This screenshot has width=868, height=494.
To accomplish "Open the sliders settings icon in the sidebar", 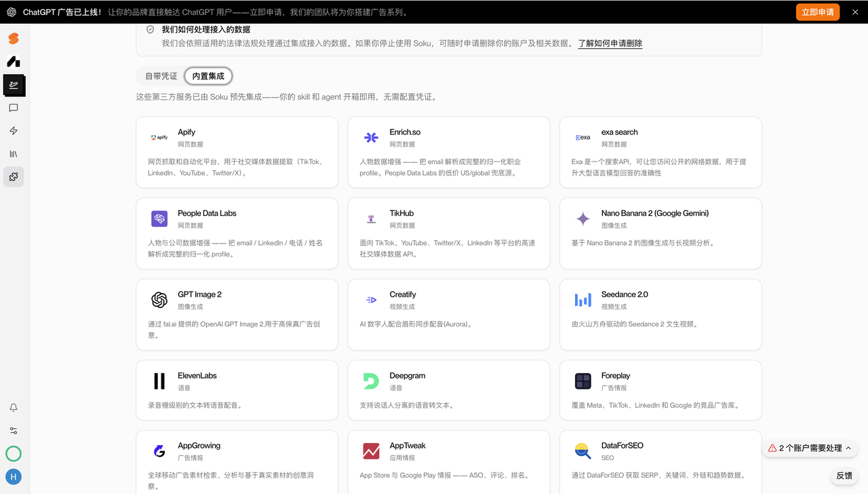I will (x=14, y=431).
